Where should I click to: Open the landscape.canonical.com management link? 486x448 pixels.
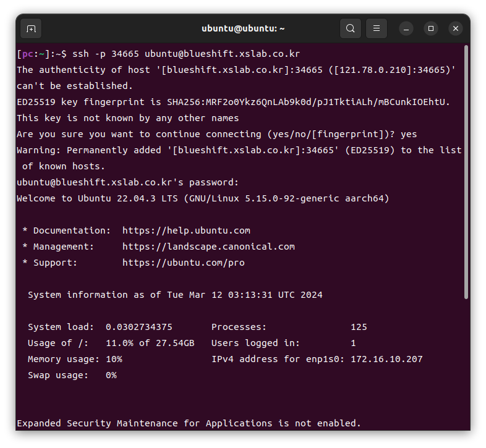click(208, 247)
